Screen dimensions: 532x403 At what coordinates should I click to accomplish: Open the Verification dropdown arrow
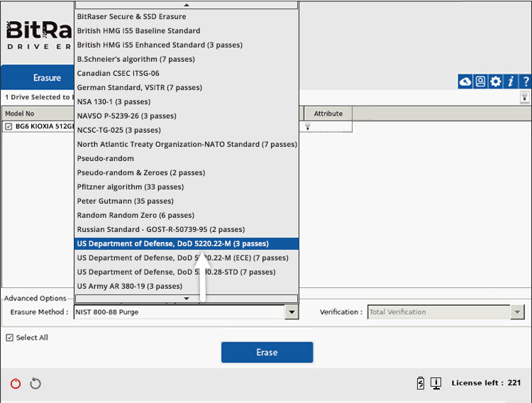pos(517,312)
